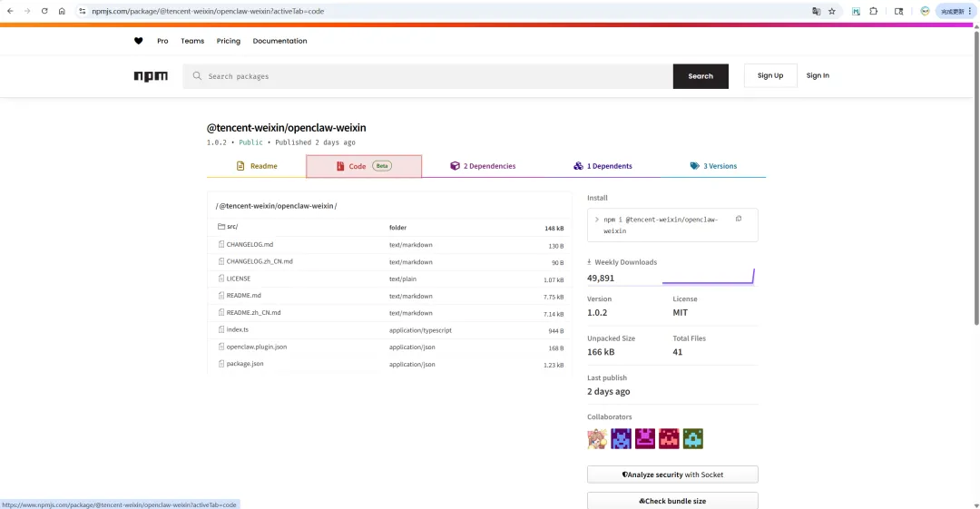Open the Documentation link
The image size is (980, 509).
(x=280, y=41)
